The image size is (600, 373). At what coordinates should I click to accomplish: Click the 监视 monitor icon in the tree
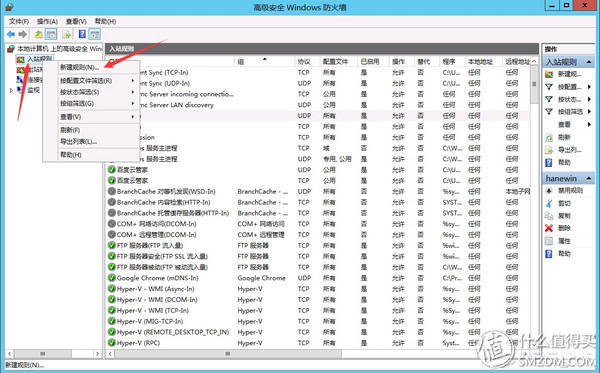[21, 90]
